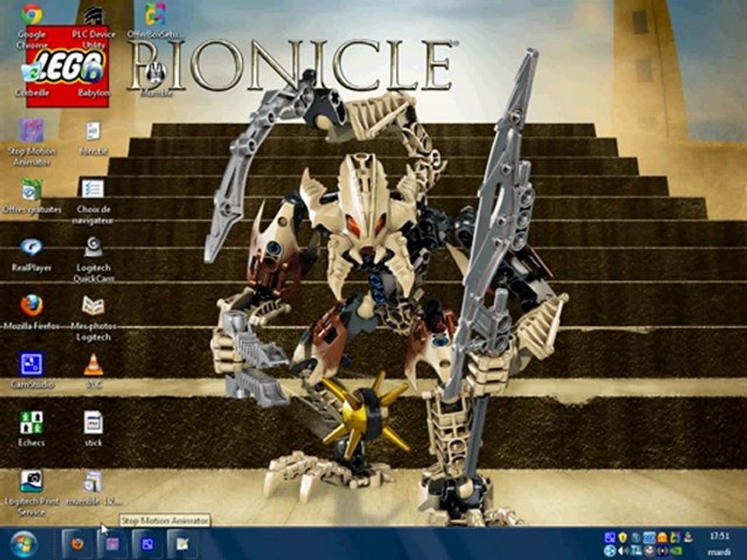Screen dimensions: 747x560
Task: Open the VLC media player desktop icon
Action: point(93,370)
